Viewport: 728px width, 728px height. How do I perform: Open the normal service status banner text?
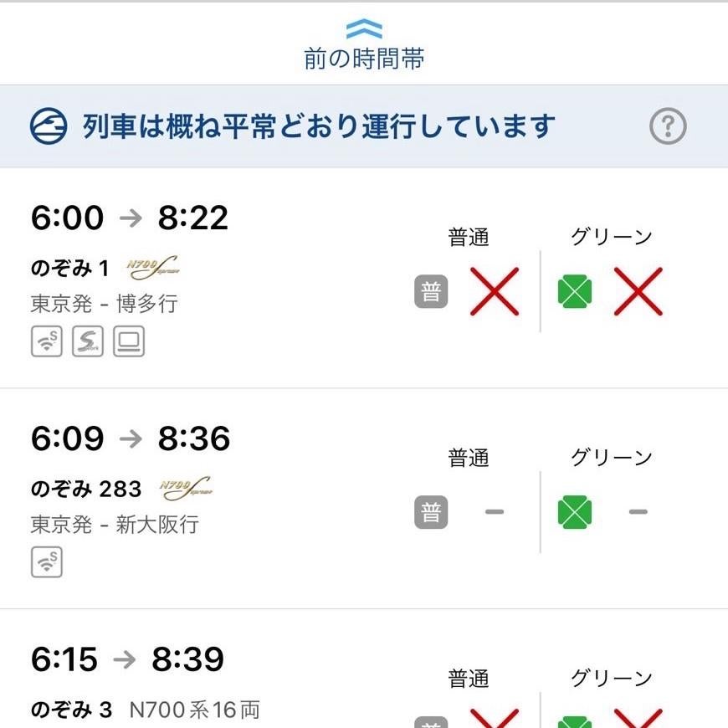319,126
